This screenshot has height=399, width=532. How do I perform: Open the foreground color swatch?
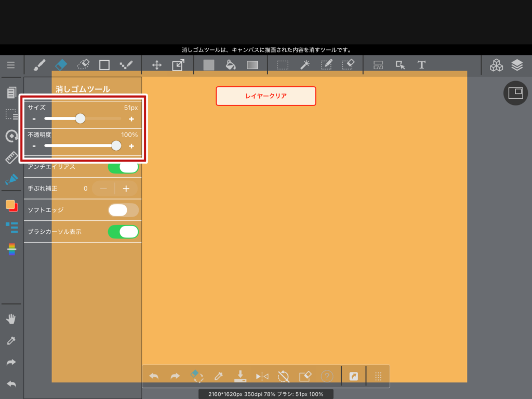10,205
